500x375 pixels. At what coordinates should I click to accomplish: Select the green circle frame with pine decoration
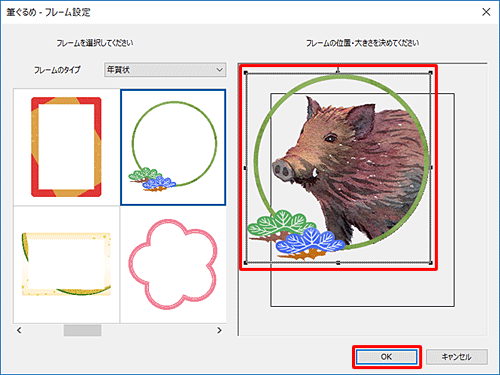tap(173, 147)
